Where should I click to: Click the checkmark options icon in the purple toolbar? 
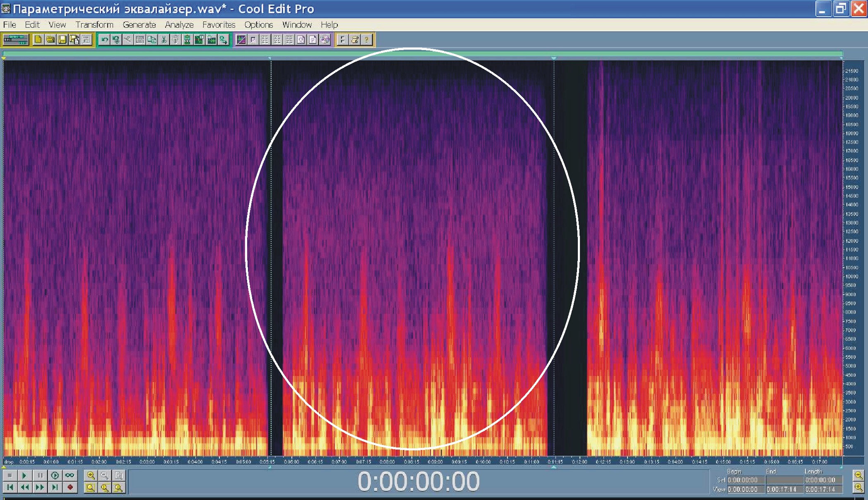(x=253, y=40)
